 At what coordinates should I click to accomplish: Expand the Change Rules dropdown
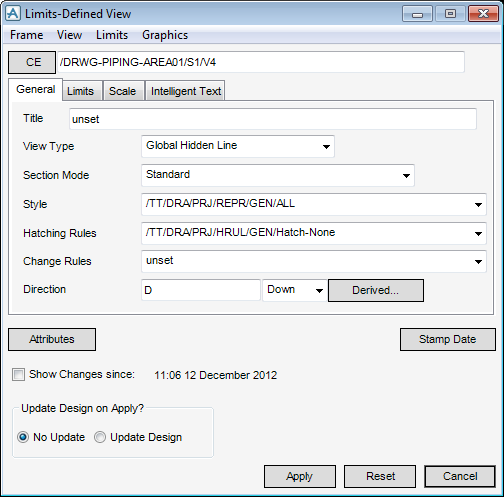[478, 262]
